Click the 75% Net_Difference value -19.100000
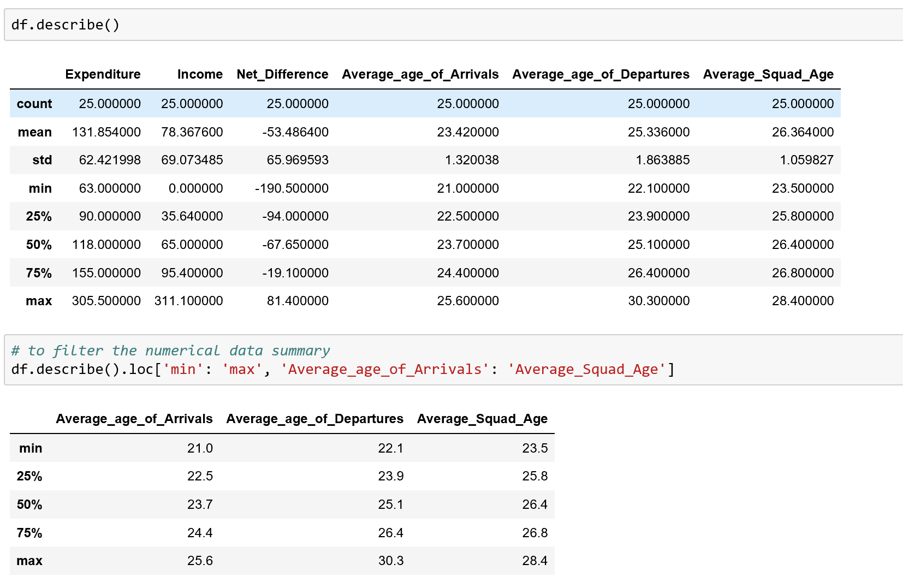 tap(295, 273)
